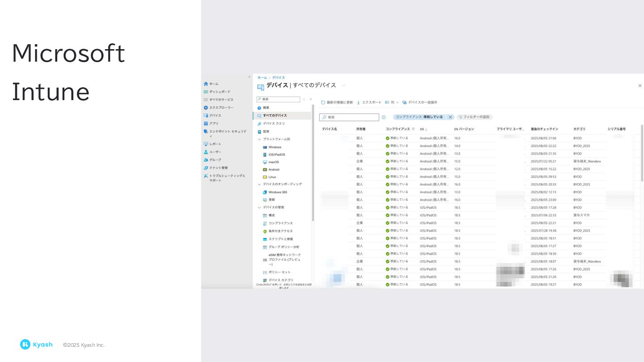This screenshot has height=362, width=644.
Task: Open デバイス クエリ in the device menu
Action: tap(271, 123)
